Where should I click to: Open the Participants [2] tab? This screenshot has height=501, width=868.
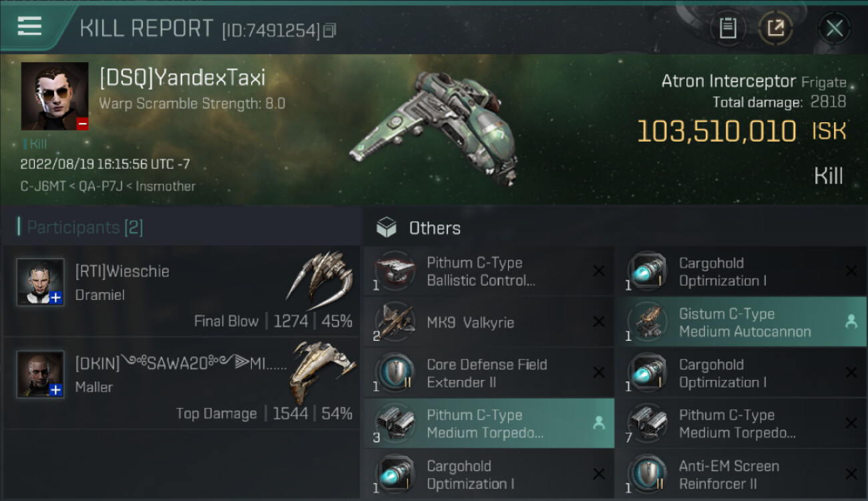pyautogui.click(x=80, y=228)
